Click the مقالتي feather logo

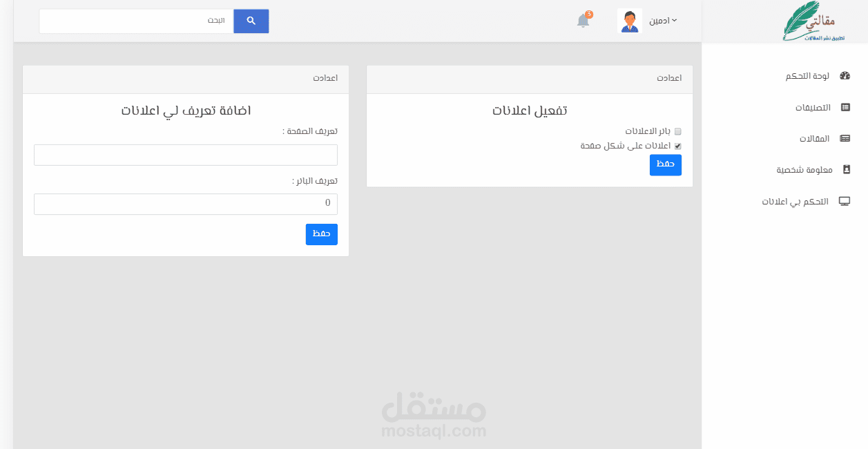(x=814, y=21)
